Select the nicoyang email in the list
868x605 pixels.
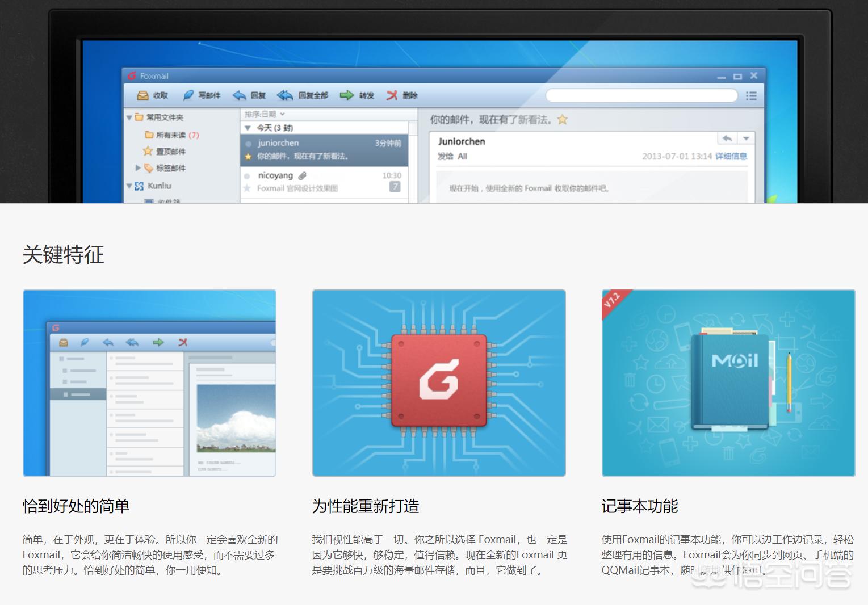point(324,182)
